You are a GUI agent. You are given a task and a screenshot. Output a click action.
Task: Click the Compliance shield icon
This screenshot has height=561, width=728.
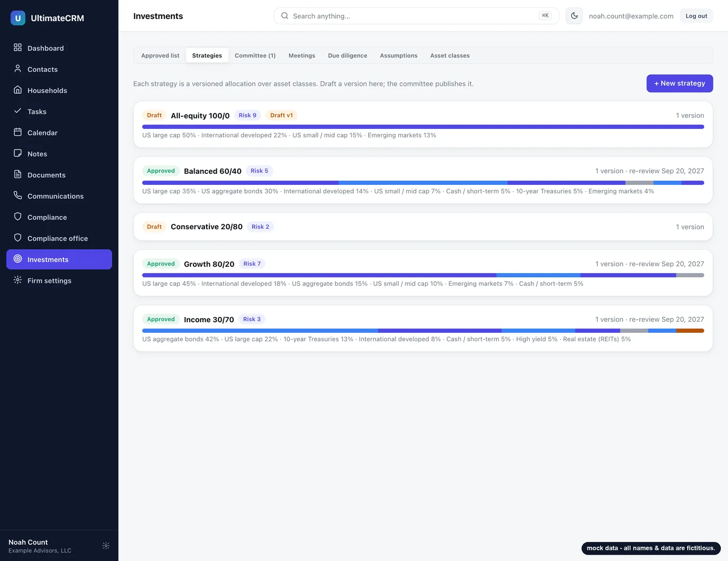tap(17, 217)
